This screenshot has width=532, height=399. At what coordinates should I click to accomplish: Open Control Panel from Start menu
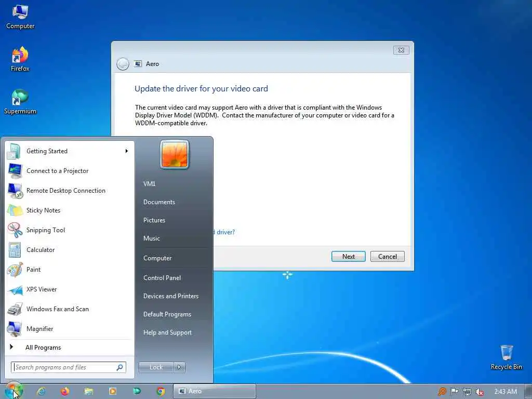tap(162, 278)
